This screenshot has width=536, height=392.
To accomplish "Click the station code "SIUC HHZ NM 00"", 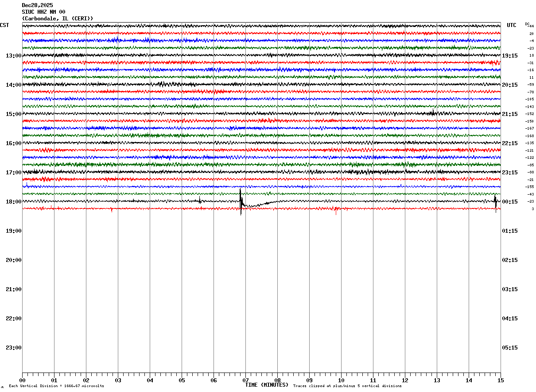I will pyautogui.click(x=43, y=12).
